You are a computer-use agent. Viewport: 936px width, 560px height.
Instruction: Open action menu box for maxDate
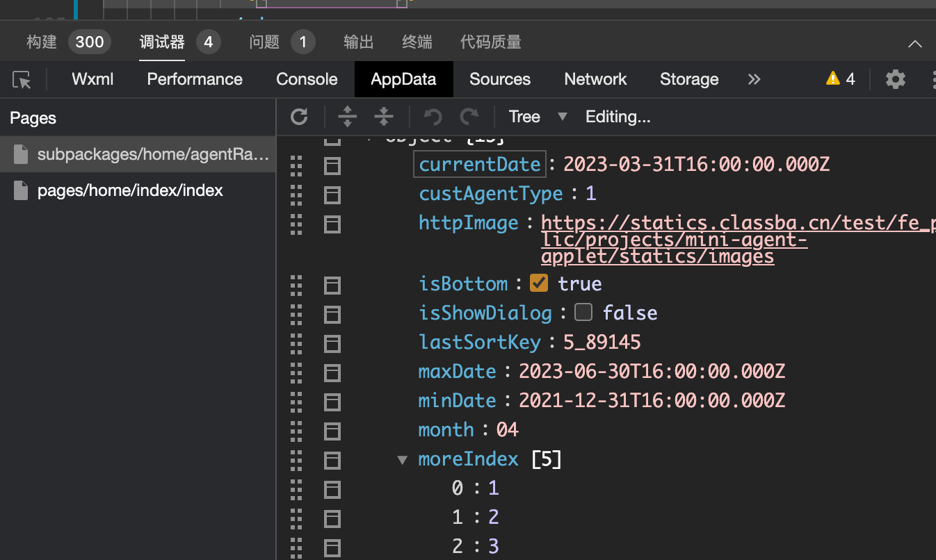tap(332, 372)
